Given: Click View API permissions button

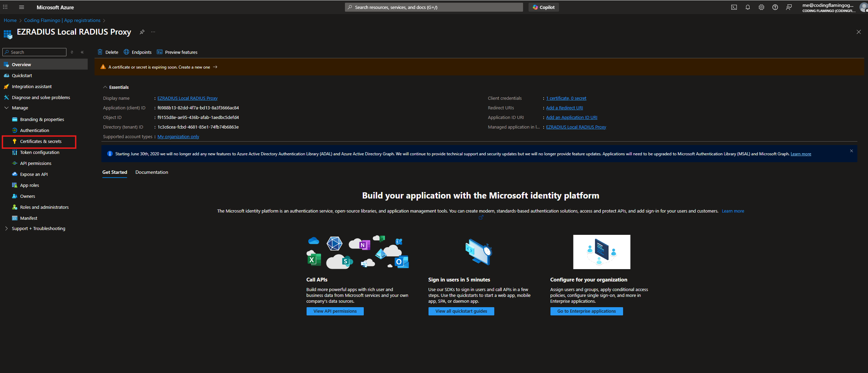Looking at the screenshot, I should 335,311.
